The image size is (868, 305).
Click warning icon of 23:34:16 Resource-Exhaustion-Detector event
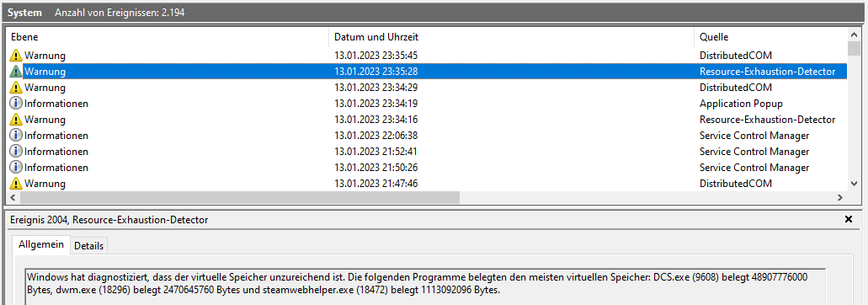coord(16,120)
